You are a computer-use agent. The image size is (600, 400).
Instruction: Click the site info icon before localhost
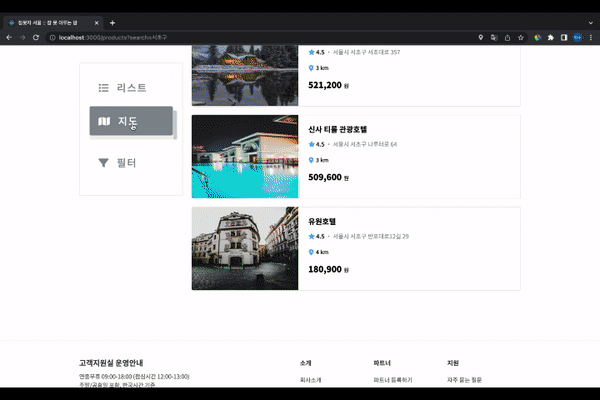click(x=53, y=38)
